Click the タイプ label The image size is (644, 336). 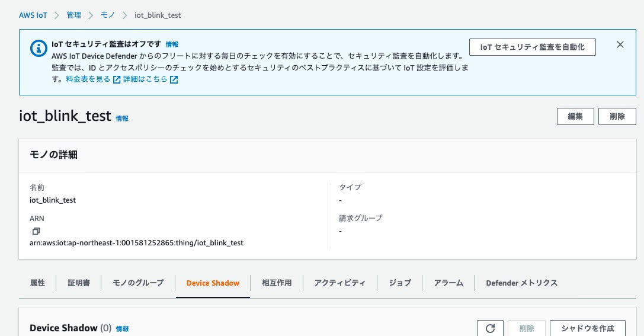(x=350, y=187)
